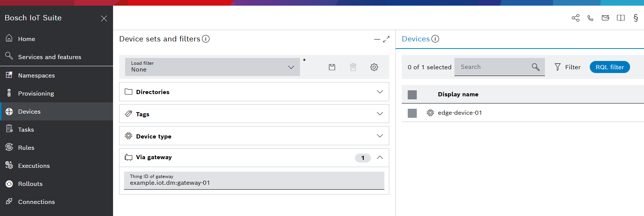Switch to RQL filter
The width and height of the screenshot is (644, 216).
pyautogui.click(x=610, y=67)
